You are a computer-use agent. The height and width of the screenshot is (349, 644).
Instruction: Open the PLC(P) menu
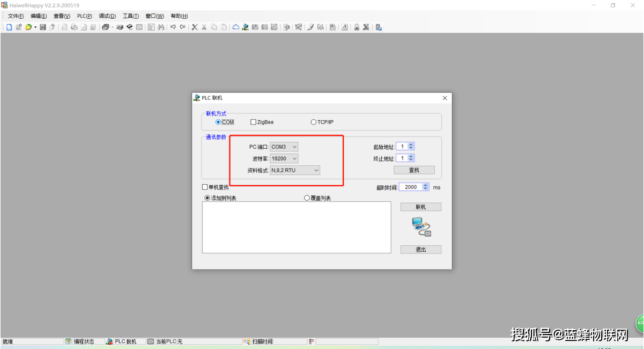click(85, 16)
